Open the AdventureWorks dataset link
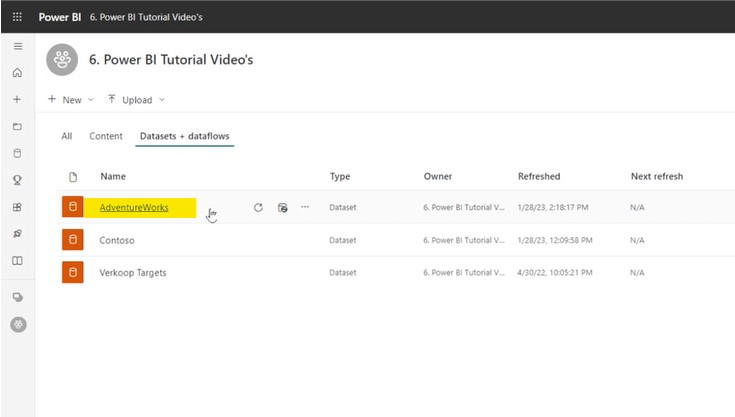 tap(134, 208)
